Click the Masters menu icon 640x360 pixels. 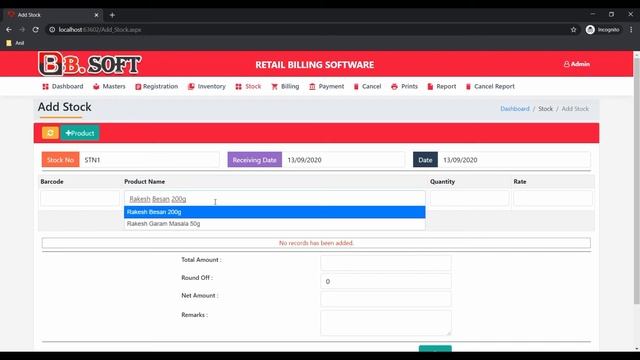(x=96, y=87)
